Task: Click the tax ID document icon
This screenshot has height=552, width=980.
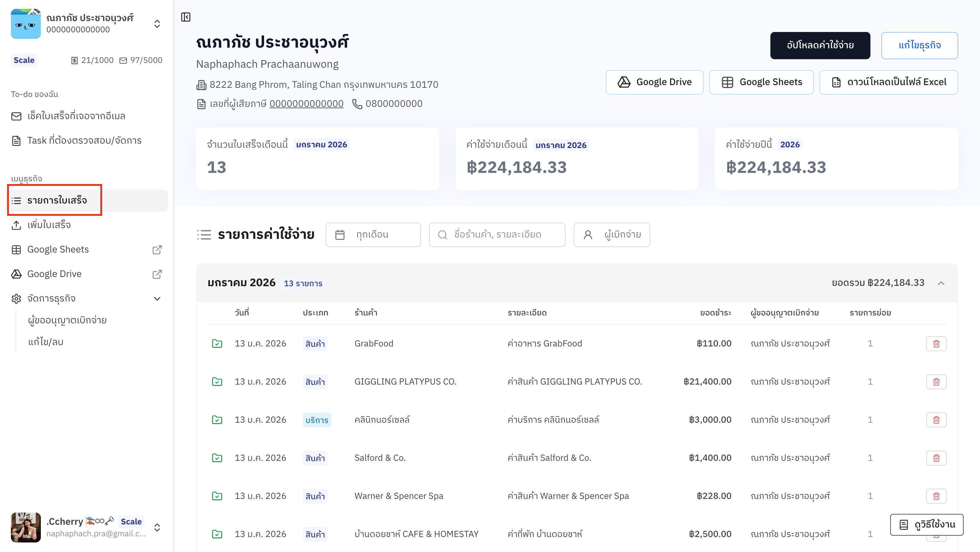Action: tap(201, 104)
